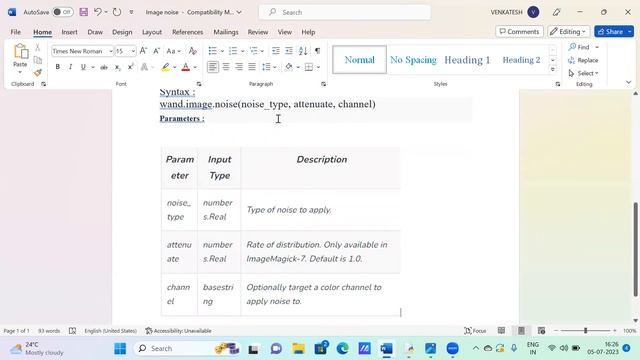Apply the Heading 1 style

point(467,60)
